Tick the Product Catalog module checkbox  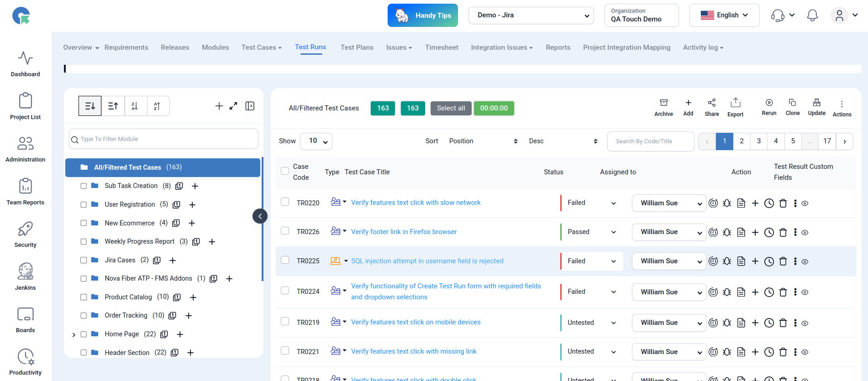tap(84, 297)
